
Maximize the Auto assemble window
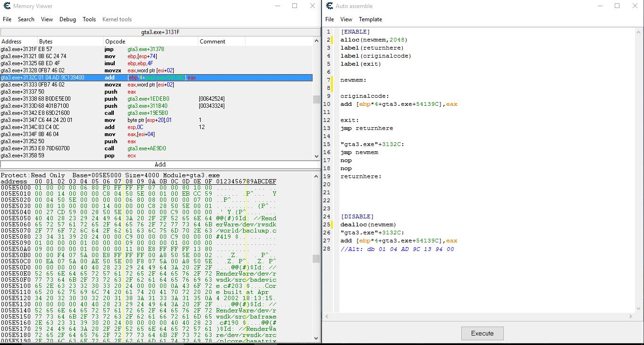pyautogui.click(x=617, y=6)
